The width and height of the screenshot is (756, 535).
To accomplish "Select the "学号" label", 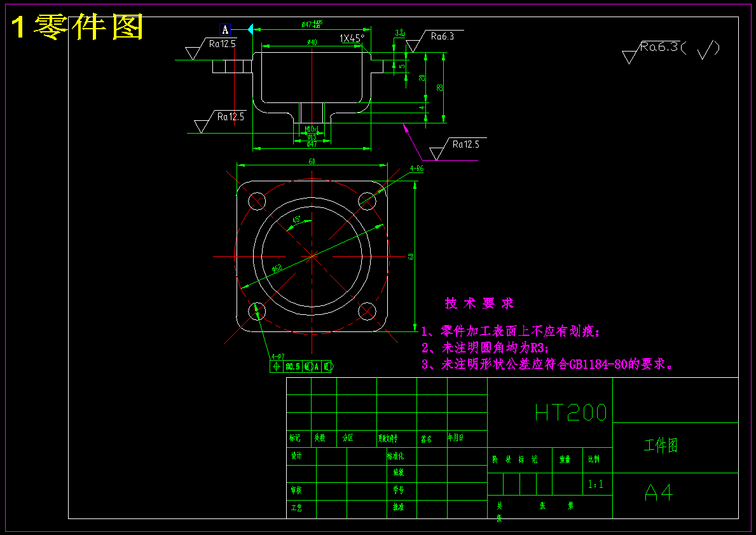I will 398,490.
